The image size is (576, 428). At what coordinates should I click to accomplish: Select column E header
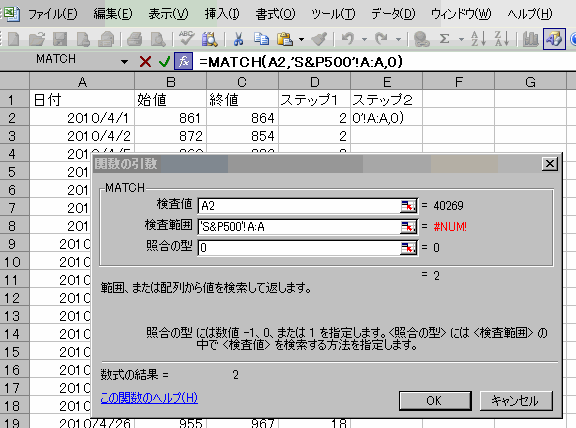387,82
